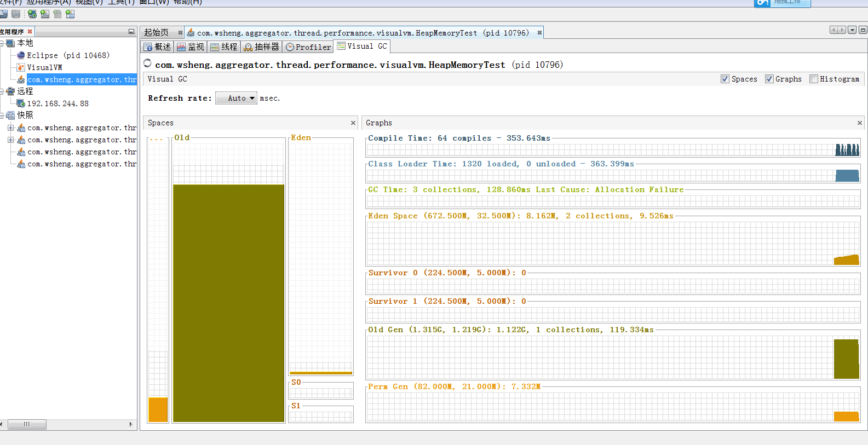868x445 pixels.
Task: Select the fourth snapshot under 快照
Action: 82,164
